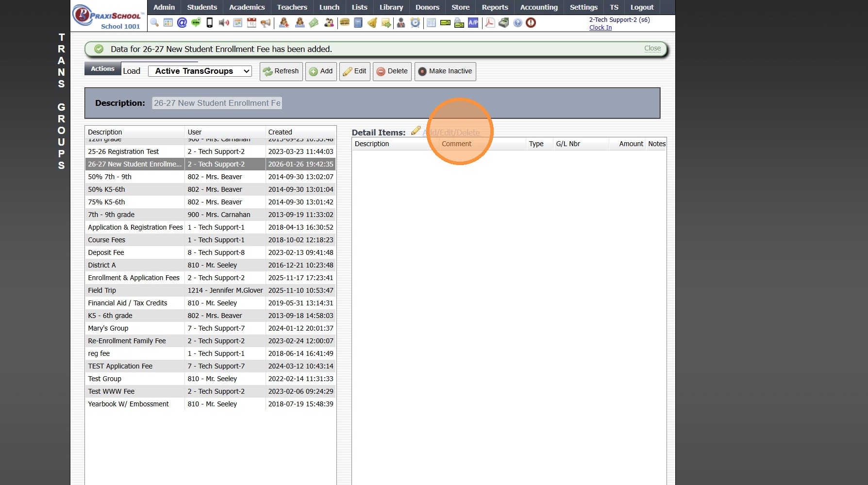Open the Active TransGroups dropdown
Screen dimensions: 868x485
point(200,71)
